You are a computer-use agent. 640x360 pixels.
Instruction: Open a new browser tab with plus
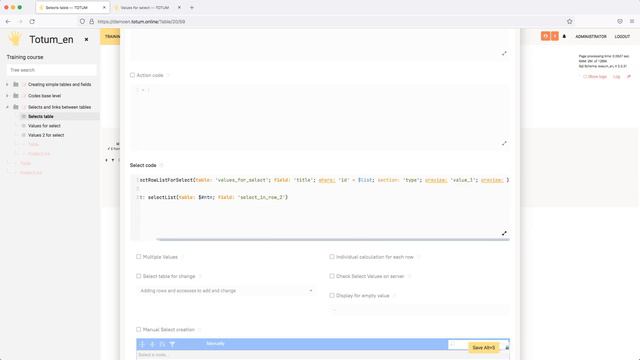(192, 8)
